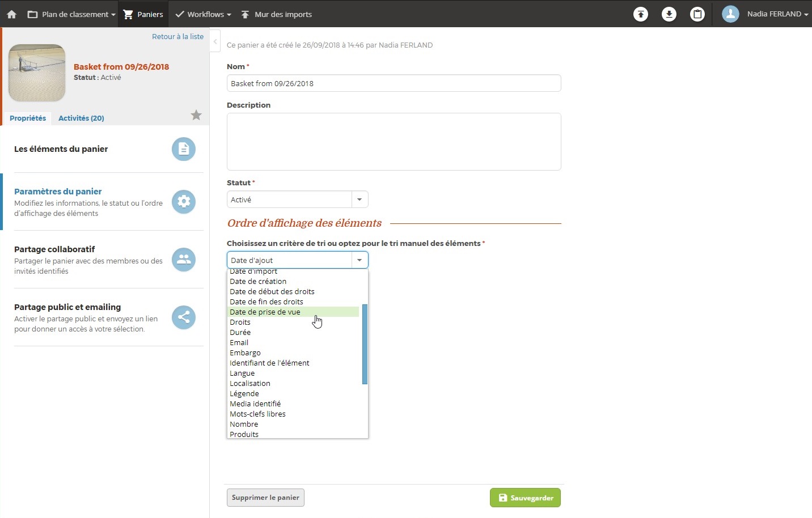The height and width of the screenshot is (518, 812).
Task: Click the Sauvegarder button
Action: 525,498
